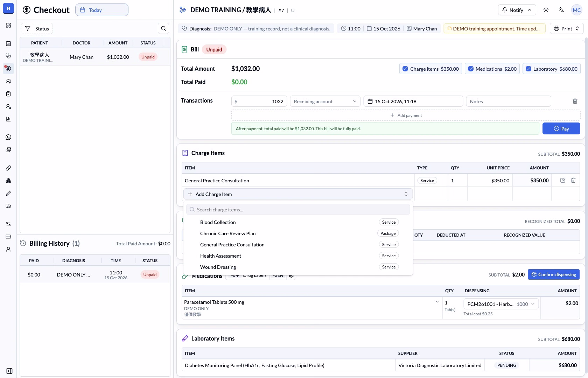This screenshot has width=588, height=378.
Task: Open the stethoscope consultation icon in sidebar
Action: pyautogui.click(x=8, y=56)
